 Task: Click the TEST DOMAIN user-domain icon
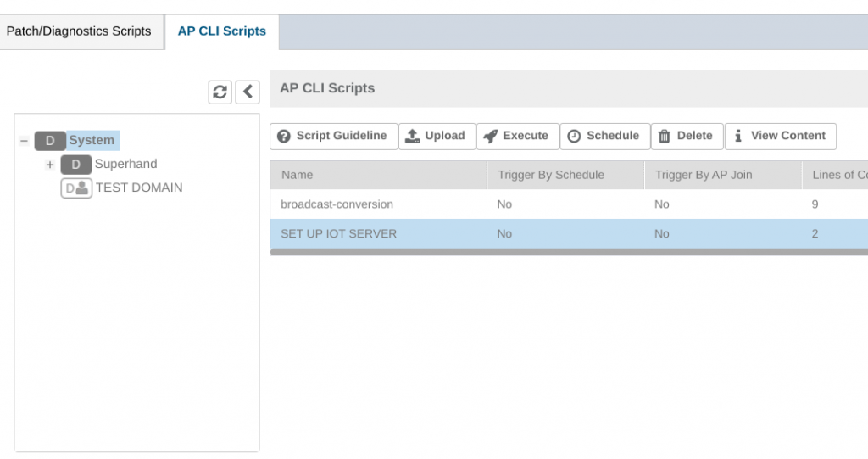click(75, 188)
